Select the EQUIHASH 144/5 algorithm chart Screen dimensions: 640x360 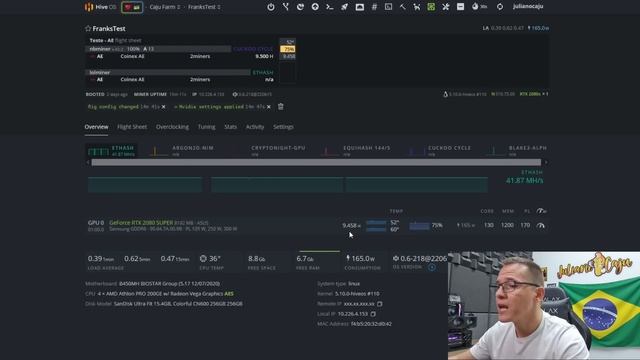[x=357, y=151]
